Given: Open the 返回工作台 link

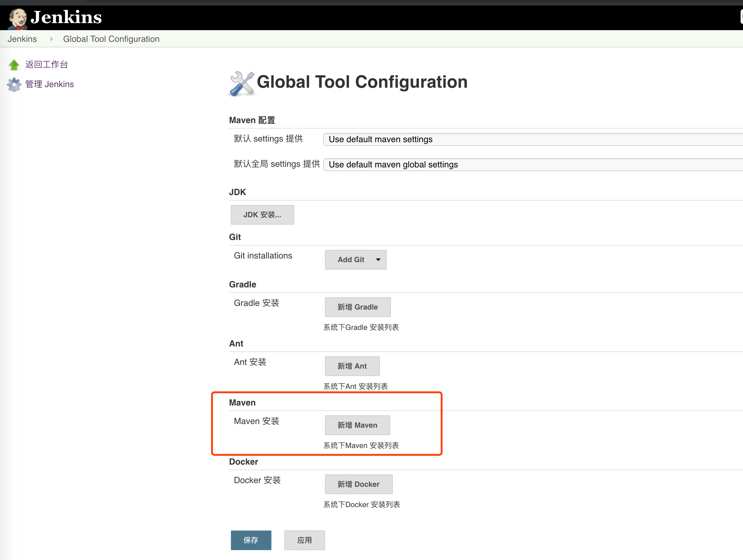Looking at the screenshot, I should 47,64.
